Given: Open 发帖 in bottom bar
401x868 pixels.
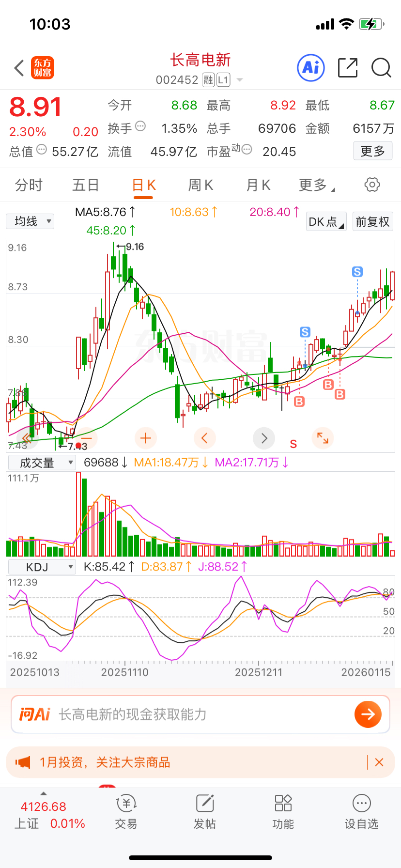Looking at the screenshot, I should (205, 812).
